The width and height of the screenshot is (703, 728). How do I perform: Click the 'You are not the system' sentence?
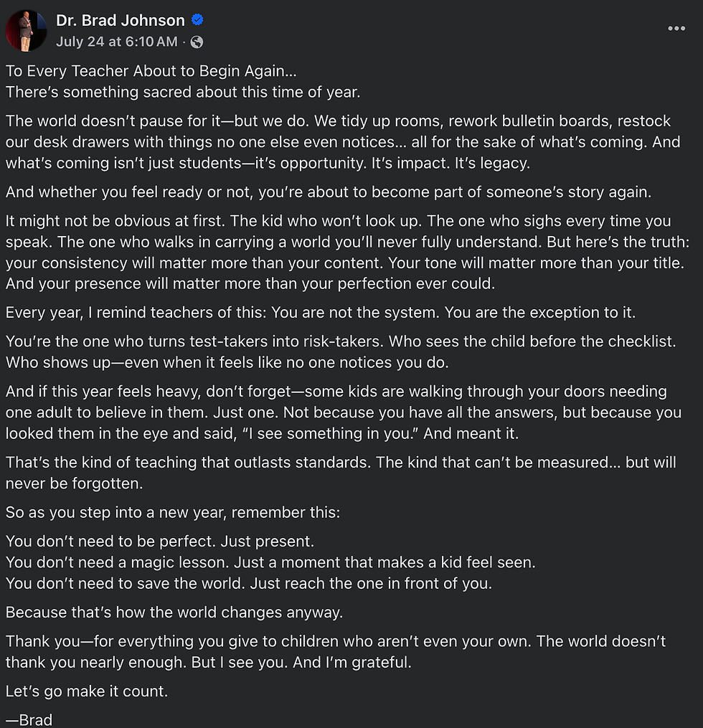(355, 313)
